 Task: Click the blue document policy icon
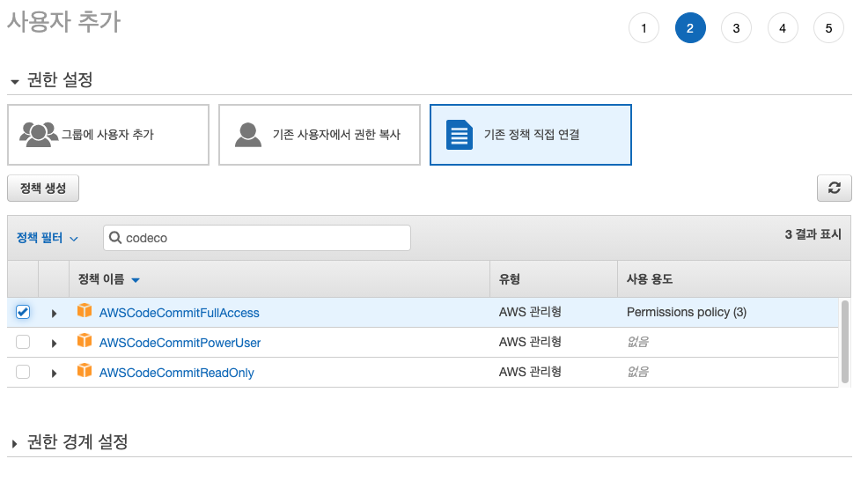(460, 135)
